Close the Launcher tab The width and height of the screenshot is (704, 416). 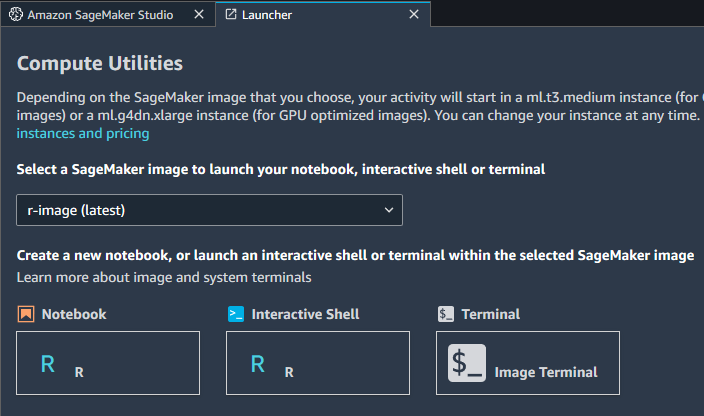coord(412,15)
